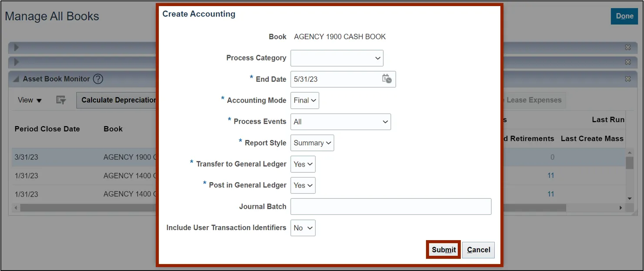This screenshot has height=271, width=644.
Task: Expand the second collapsed panel triangle
Action: [17, 62]
